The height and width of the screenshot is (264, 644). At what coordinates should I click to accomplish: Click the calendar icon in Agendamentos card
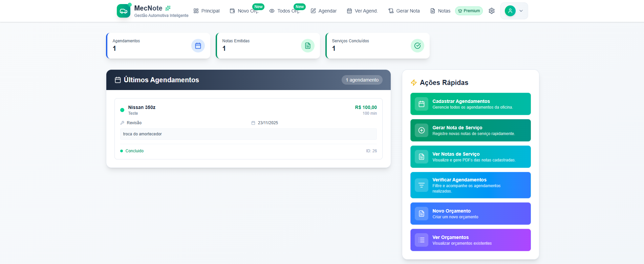(198, 46)
